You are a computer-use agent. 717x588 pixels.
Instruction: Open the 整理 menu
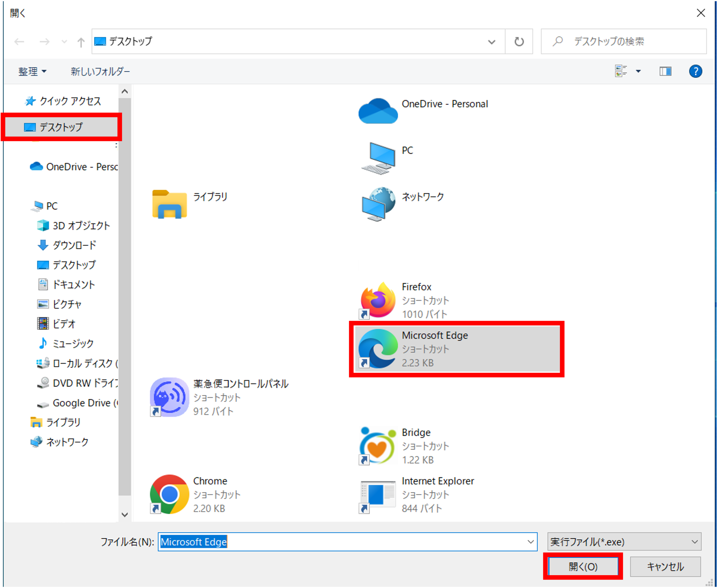32,72
